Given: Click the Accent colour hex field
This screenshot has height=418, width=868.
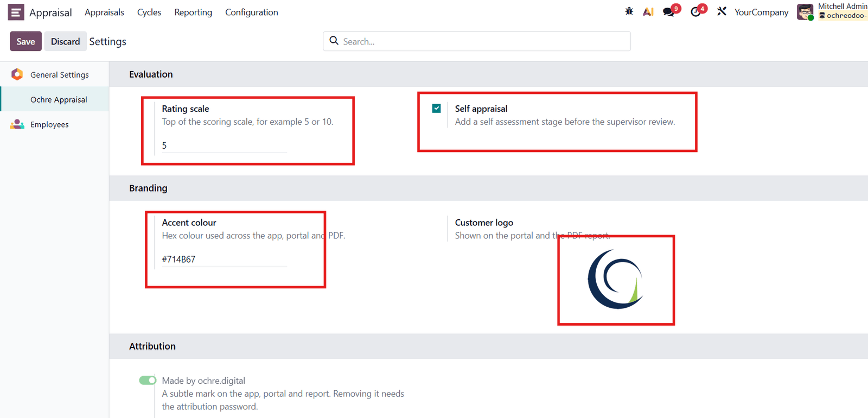Looking at the screenshot, I should pos(225,259).
